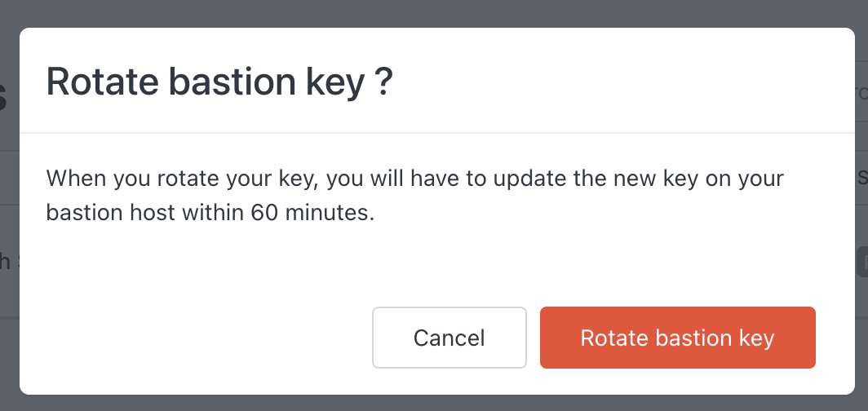Click the question mark in the dialog heading
This screenshot has height=411, width=868.
(383, 82)
